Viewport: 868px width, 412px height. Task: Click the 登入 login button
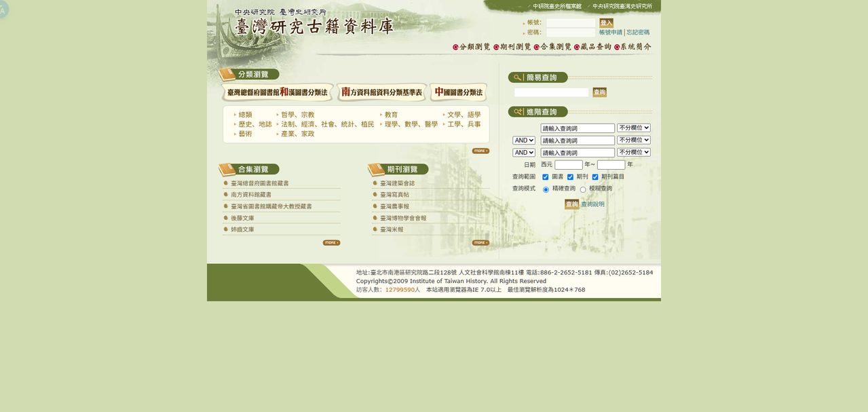tap(606, 23)
